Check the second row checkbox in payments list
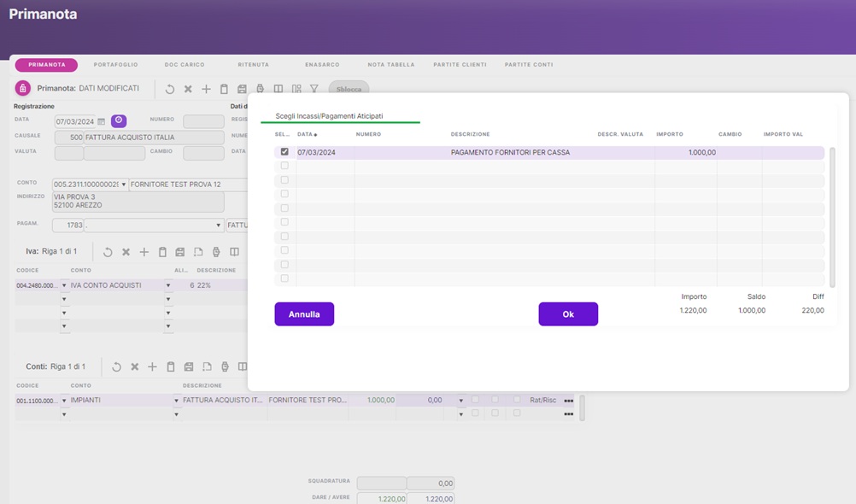The image size is (856, 504). click(x=284, y=166)
